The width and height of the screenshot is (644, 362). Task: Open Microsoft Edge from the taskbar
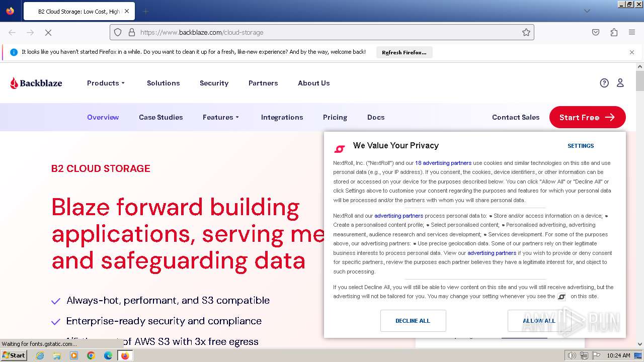[x=108, y=355]
